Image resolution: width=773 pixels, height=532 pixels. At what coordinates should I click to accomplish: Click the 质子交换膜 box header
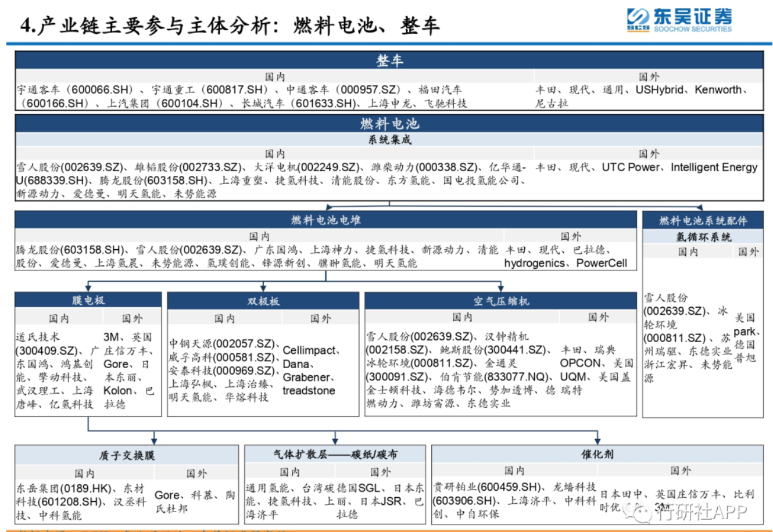(127, 455)
